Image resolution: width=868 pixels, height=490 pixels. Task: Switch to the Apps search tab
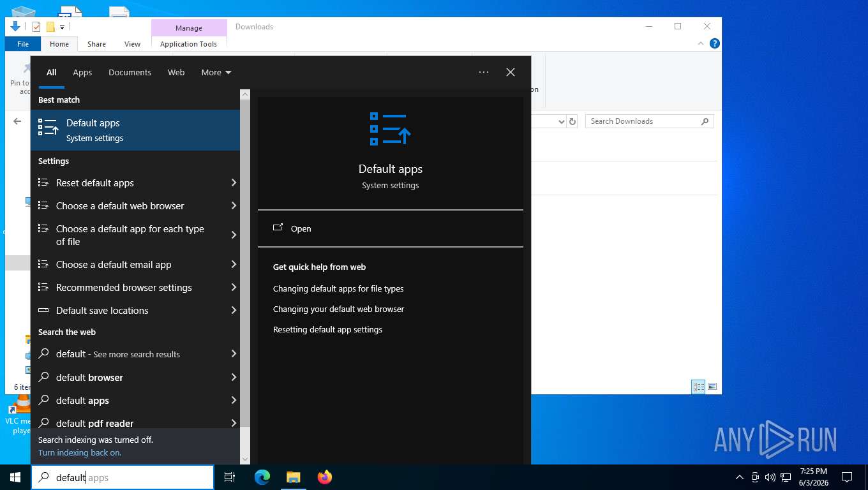point(82,72)
